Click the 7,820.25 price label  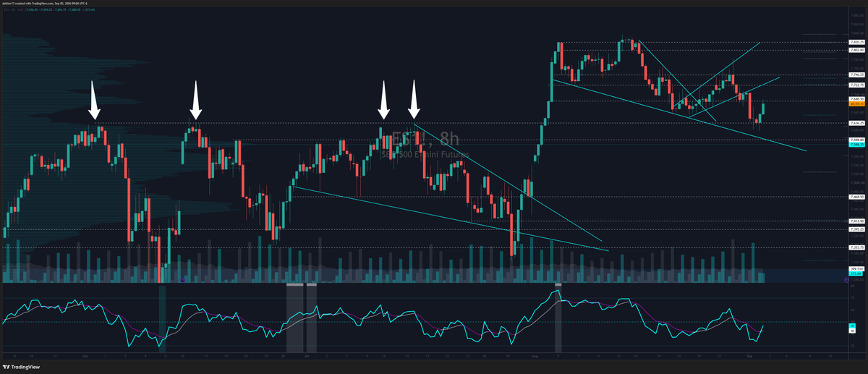(x=856, y=42)
